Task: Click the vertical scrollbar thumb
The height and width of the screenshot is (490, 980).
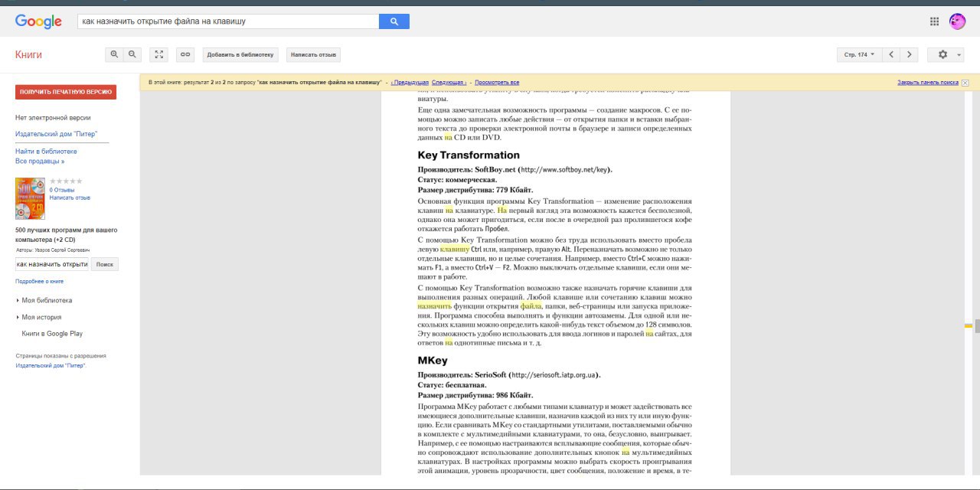Action: (x=976, y=325)
